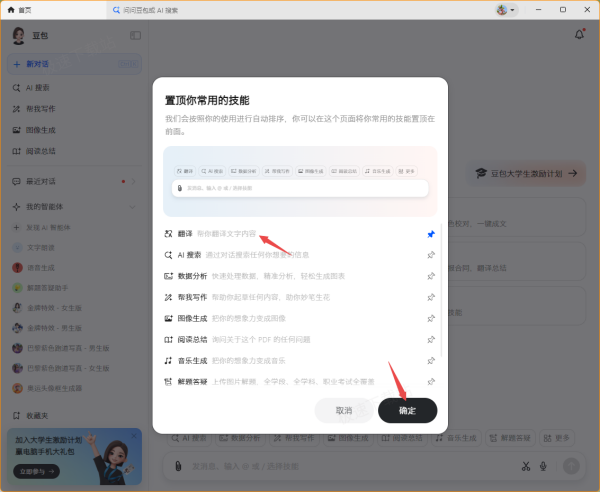Click the microphone voice input icon
Viewport: 600px width, 492px height.
coord(543,466)
